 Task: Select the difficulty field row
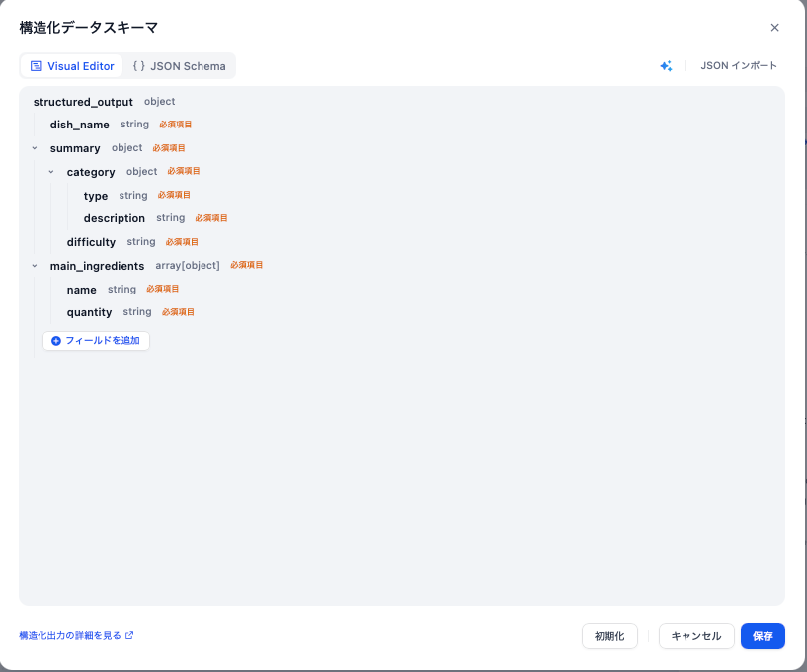click(91, 242)
